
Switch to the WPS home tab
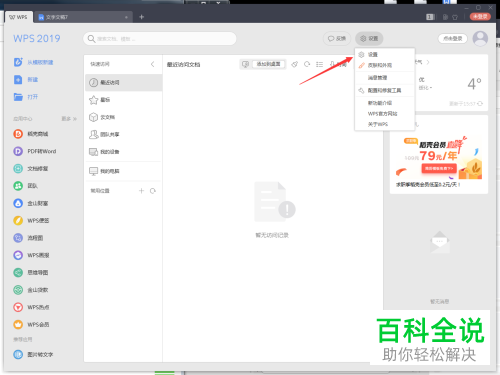[x=19, y=17]
